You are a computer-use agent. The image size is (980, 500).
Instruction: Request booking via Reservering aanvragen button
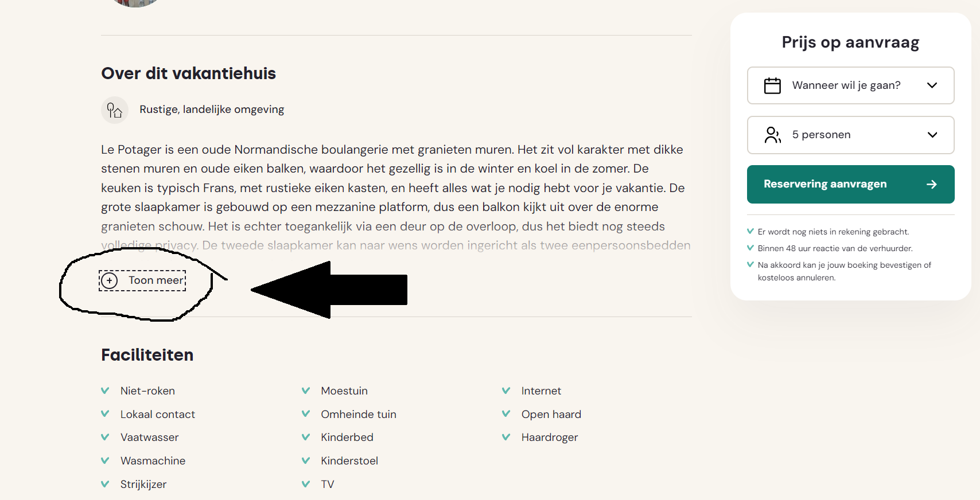(x=850, y=184)
